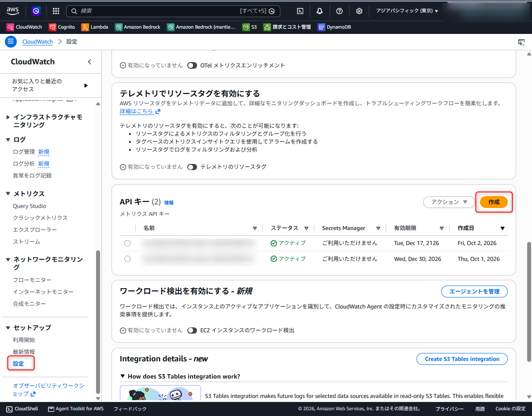Expand インフラストラクチャモニタリング section
The height and width of the screenshot is (416, 532).
pyautogui.click(x=8, y=117)
